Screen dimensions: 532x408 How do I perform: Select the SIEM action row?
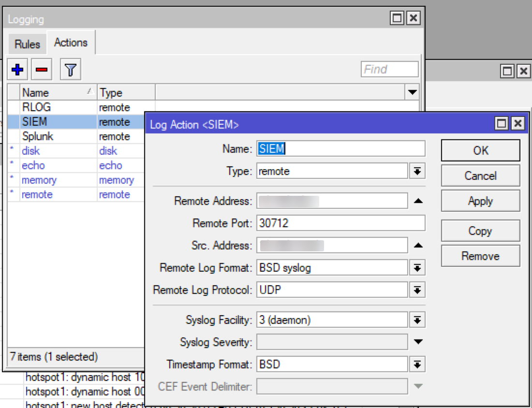point(76,122)
